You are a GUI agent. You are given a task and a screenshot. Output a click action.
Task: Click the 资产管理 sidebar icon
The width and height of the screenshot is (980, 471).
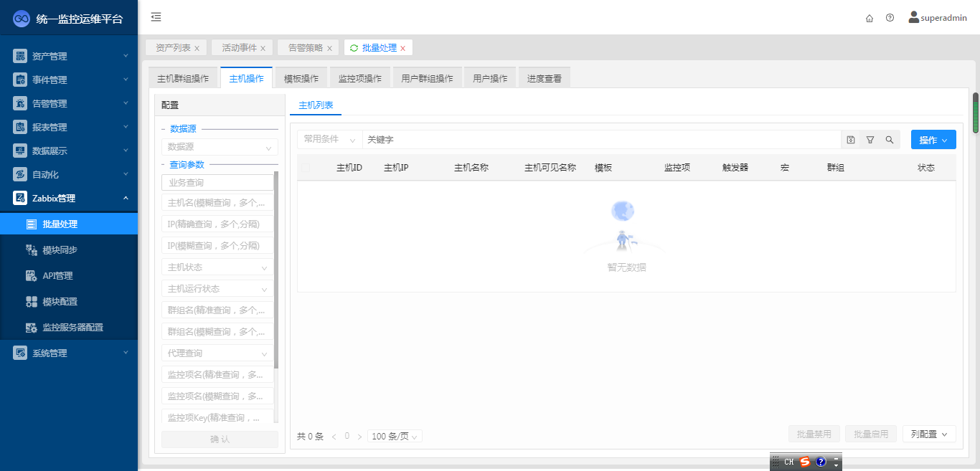(20, 56)
